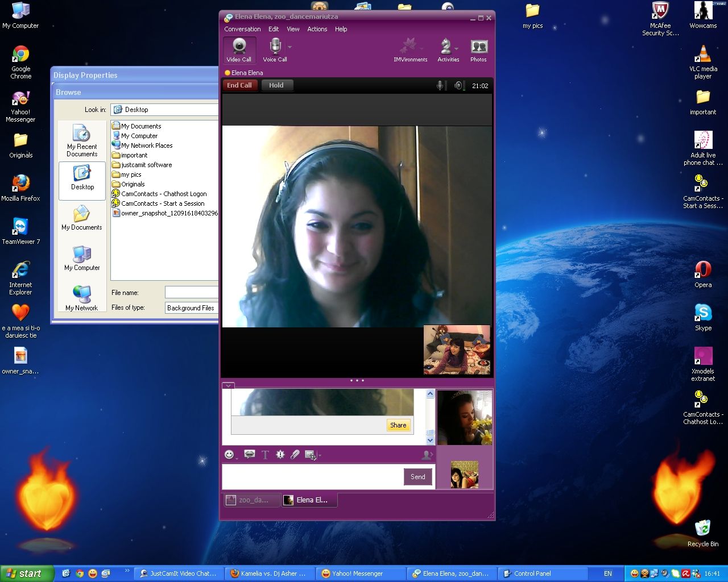728x582 pixels.
Task: Click the message input box
Action: 313,477
